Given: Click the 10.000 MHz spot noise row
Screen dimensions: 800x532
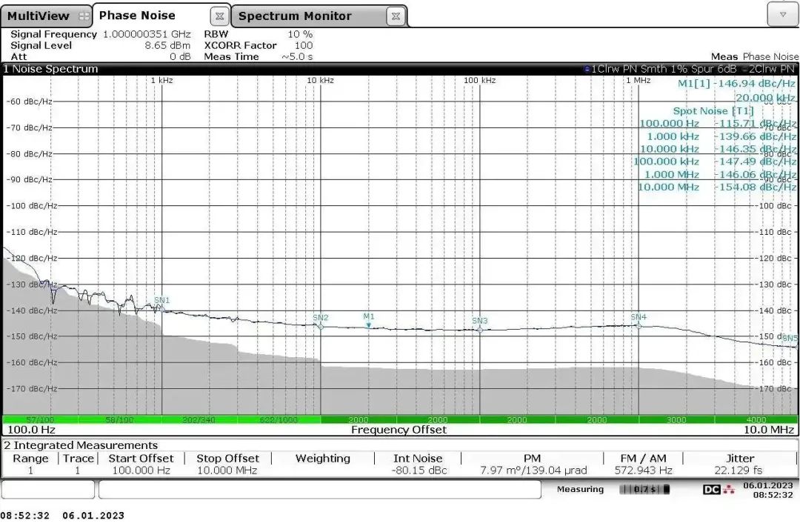Looking at the screenshot, I should coord(717,187).
